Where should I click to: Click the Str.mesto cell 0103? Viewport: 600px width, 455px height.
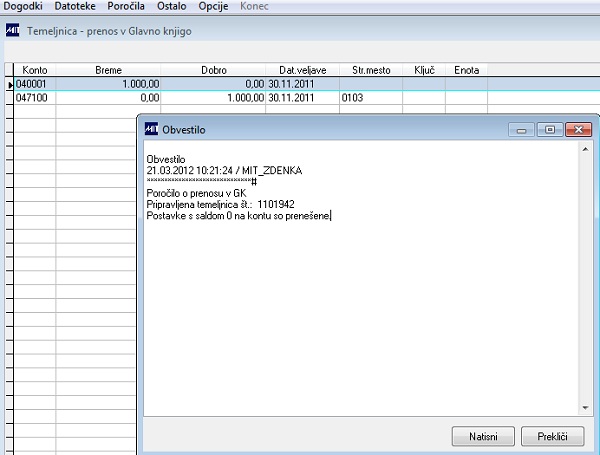pyautogui.click(x=371, y=98)
